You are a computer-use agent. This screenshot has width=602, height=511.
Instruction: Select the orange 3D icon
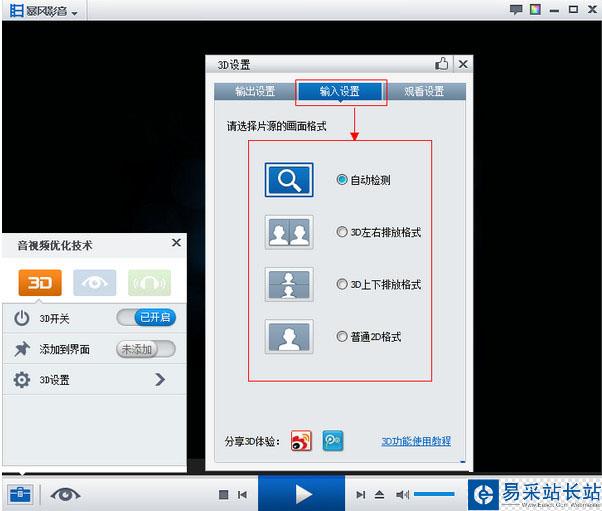40,283
